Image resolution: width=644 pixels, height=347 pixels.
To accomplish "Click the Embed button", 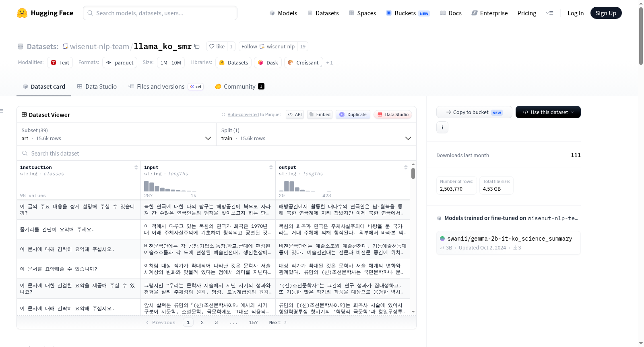I will point(320,114).
